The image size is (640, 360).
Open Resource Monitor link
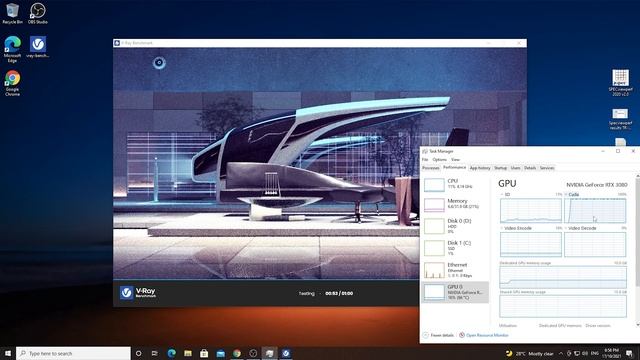pos(484,335)
